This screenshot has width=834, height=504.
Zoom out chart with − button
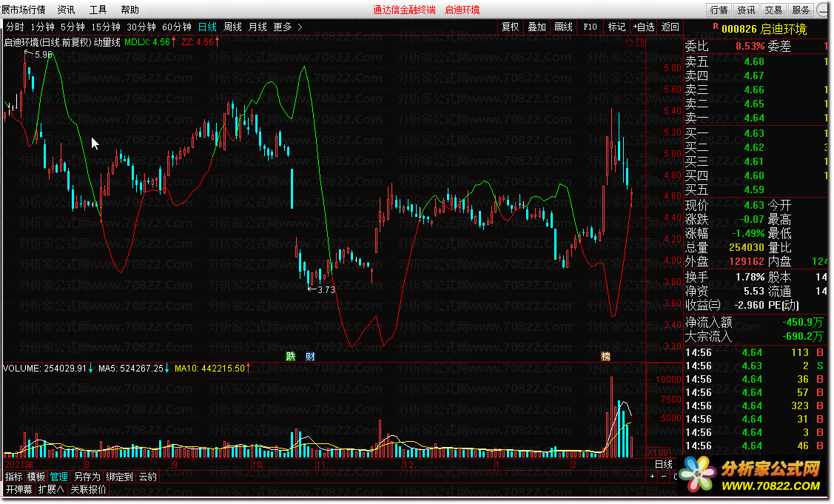click(x=663, y=477)
